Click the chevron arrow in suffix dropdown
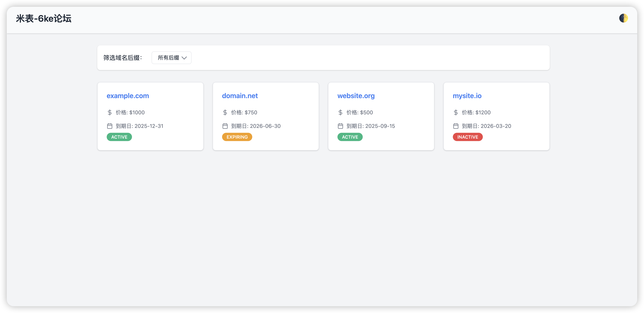Viewport: 644px width, 313px height. (x=184, y=58)
